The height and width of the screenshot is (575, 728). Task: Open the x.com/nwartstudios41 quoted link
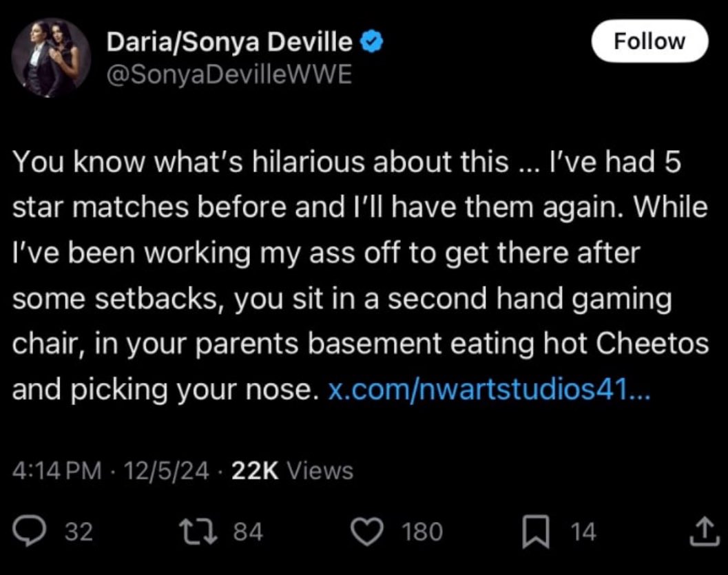click(490, 389)
